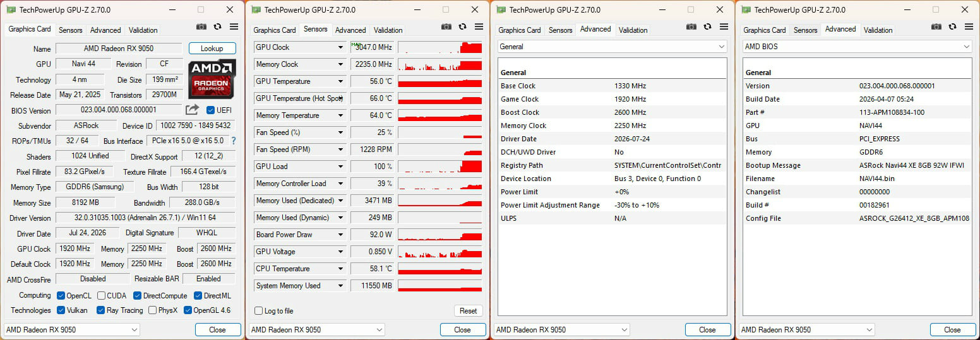Open Sensors tab in Advanced General window
Viewport: 980px width, 340px height.
click(x=561, y=30)
